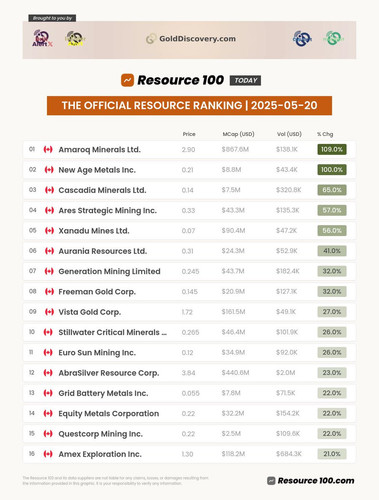Click the $867.6M market cap value
The width and height of the screenshot is (379, 500).
pyautogui.click(x=235, y=149)
